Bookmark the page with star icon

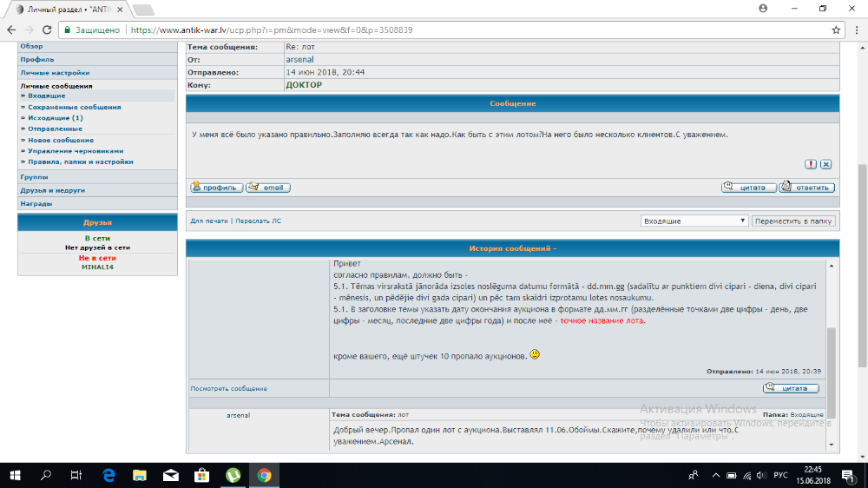click(x=836, y=30)
